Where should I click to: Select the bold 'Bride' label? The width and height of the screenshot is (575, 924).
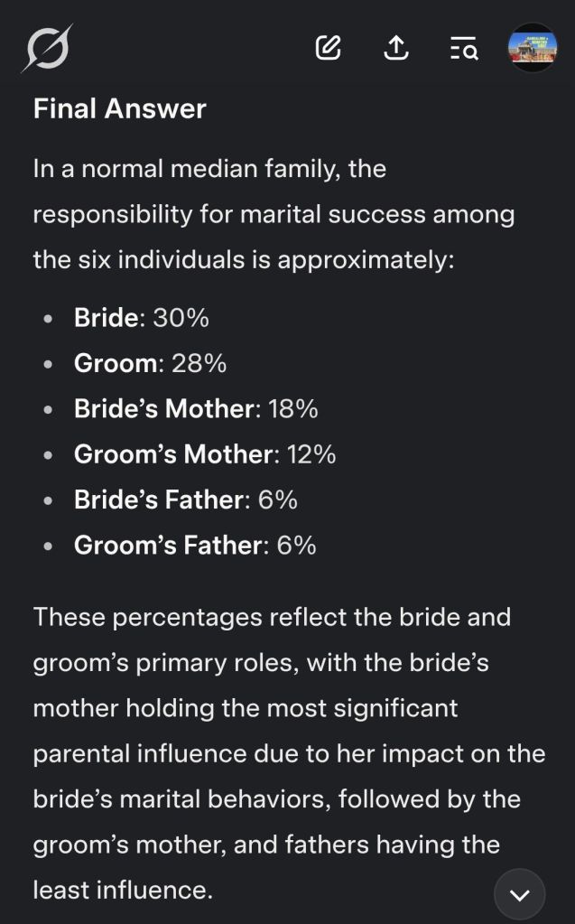point(106,318)
